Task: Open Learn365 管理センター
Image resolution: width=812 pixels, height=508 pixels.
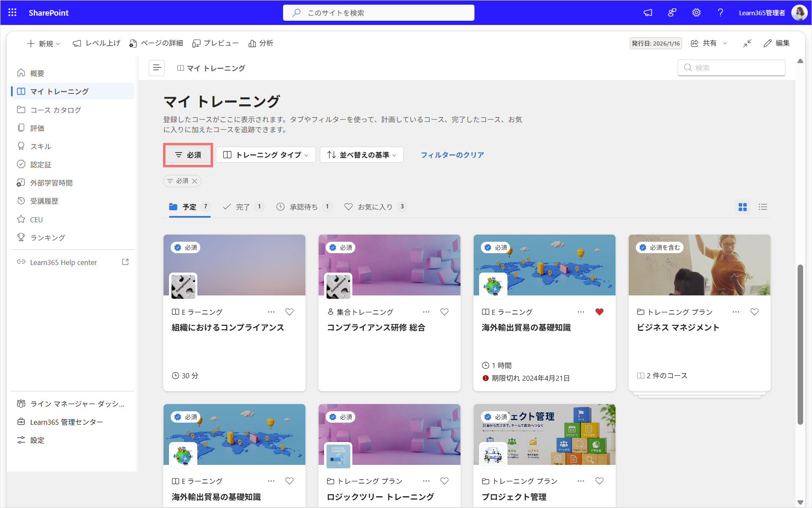Action: [73, 422]
